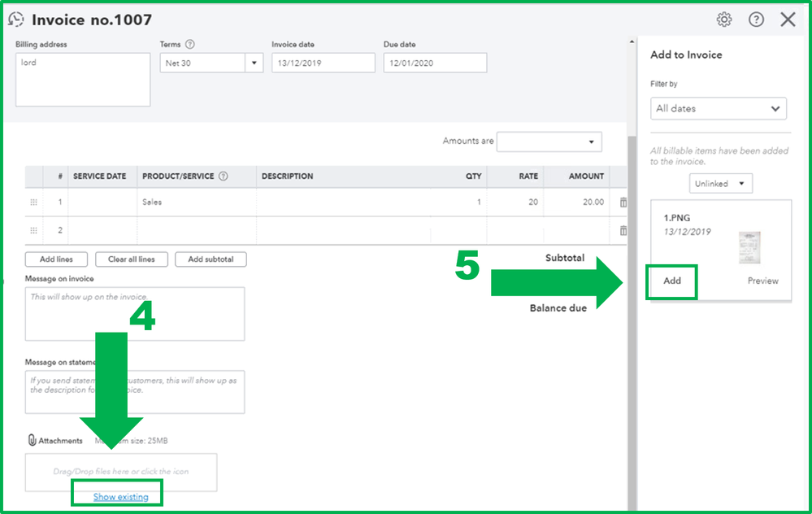
Task: Click the recent transactions clock icon
Action: click(x=16, y=20)
